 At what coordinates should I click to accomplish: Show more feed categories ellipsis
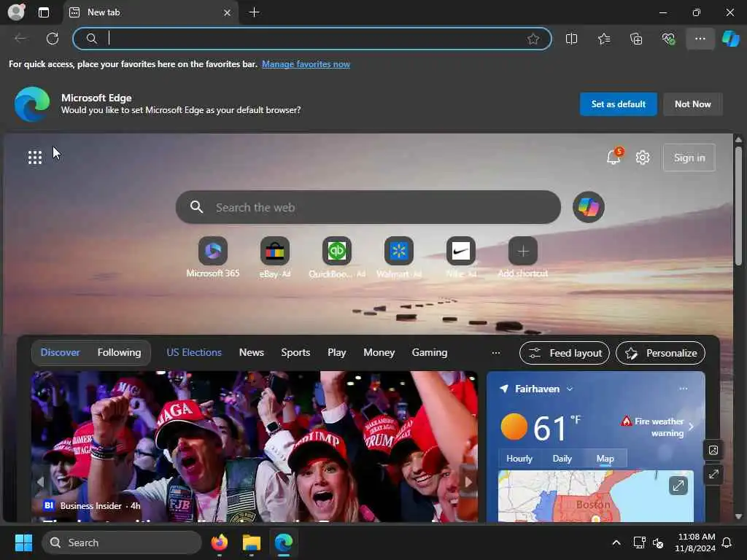(496, 353)
